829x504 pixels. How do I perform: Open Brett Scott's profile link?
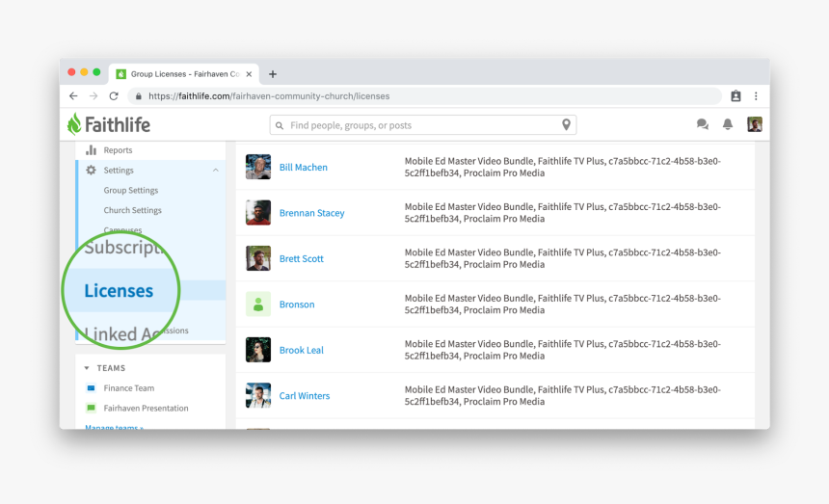coord(302,258)
